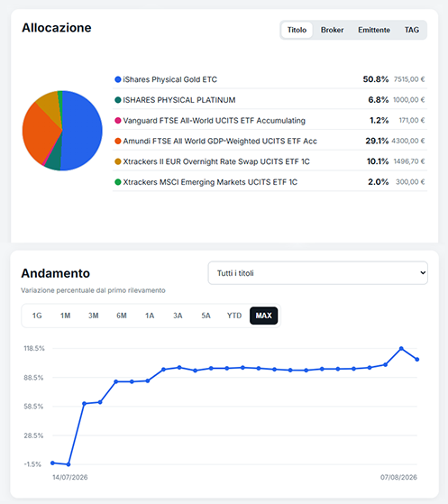The width and height of the screenshot is (448, 504).
Task: Click the first data point on the line chart
Action: [x=52, y=463]
